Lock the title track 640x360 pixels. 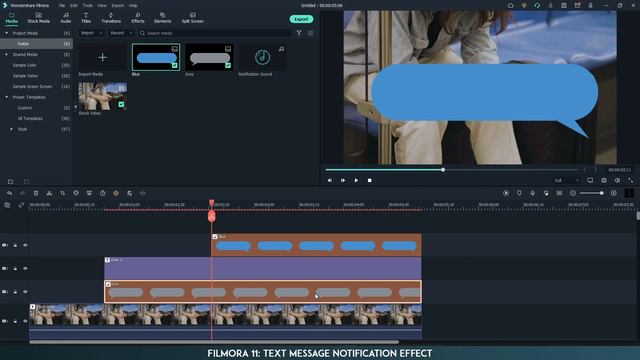coord(16,269)
